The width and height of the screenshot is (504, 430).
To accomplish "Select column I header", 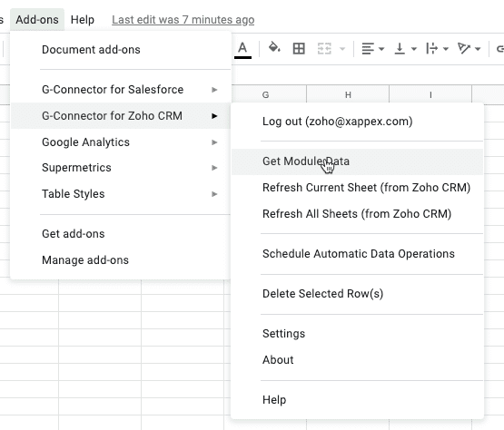I will pyautogui.click(x=430, y=95).
